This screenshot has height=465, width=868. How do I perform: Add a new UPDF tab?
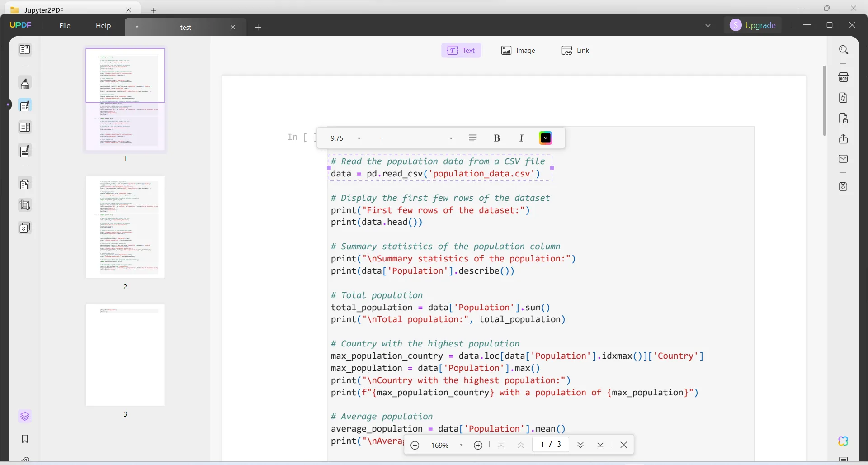[258, 28]
